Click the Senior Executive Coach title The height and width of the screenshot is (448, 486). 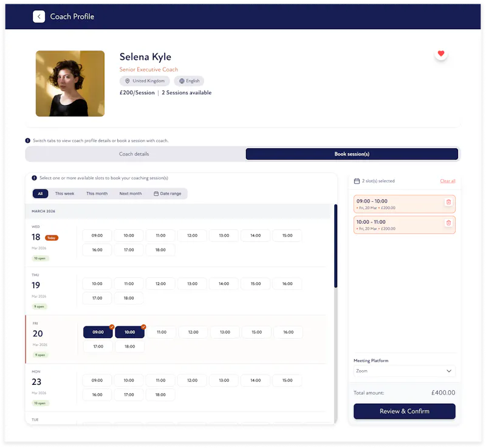(x=149, y=69)
